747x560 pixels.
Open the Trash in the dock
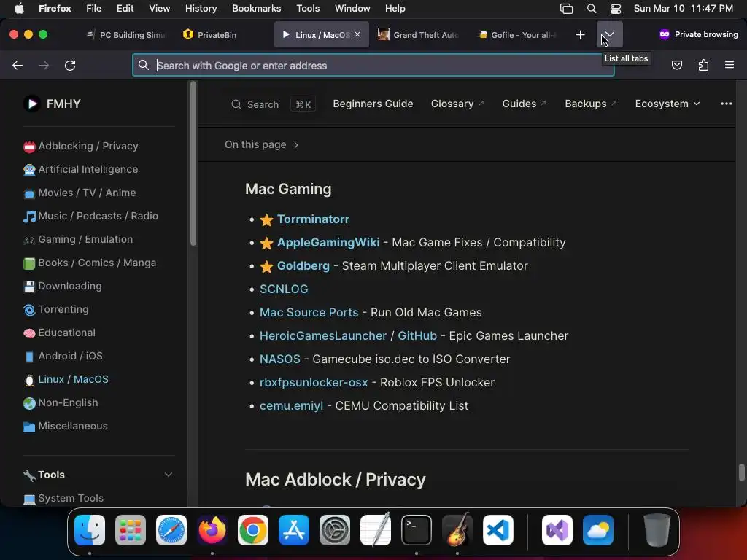click(657, 530)
